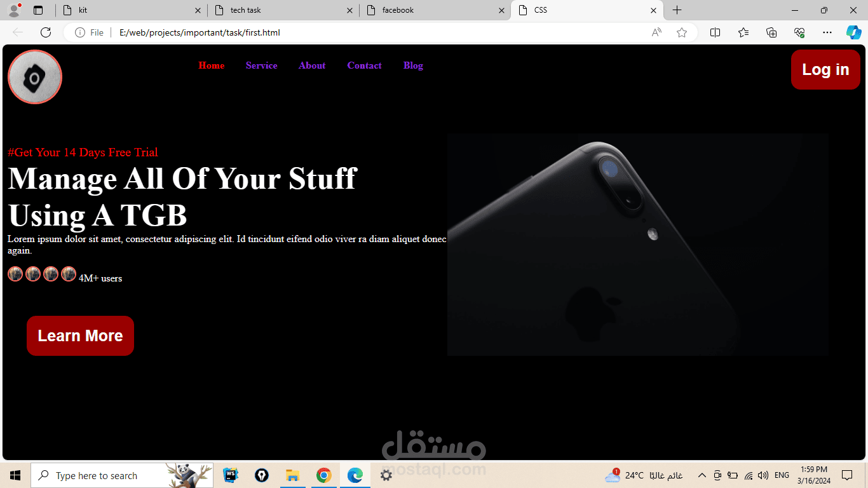
Task: Open the Copilot sidebar icon
Action: click(854, 32)
